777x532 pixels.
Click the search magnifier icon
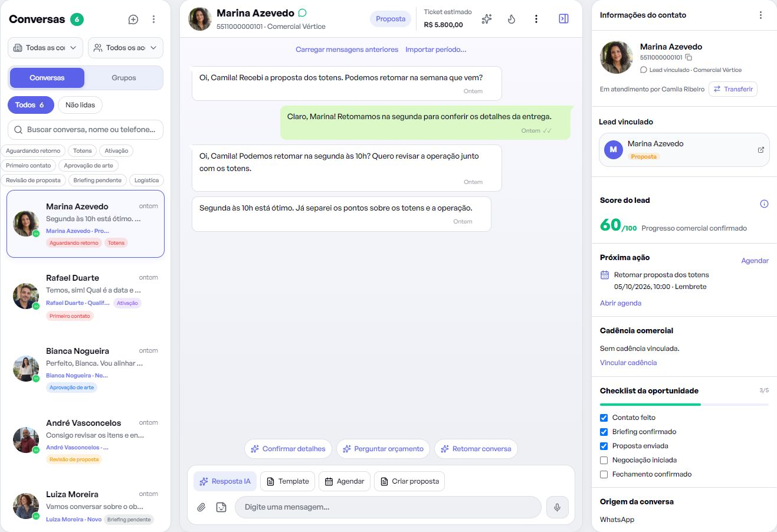coord(18,130)
